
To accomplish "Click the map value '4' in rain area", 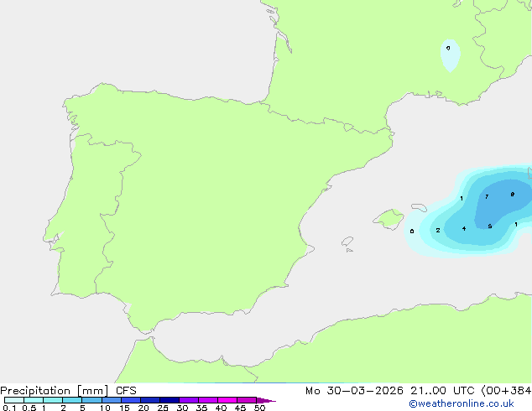I will [x=464, y=228].
